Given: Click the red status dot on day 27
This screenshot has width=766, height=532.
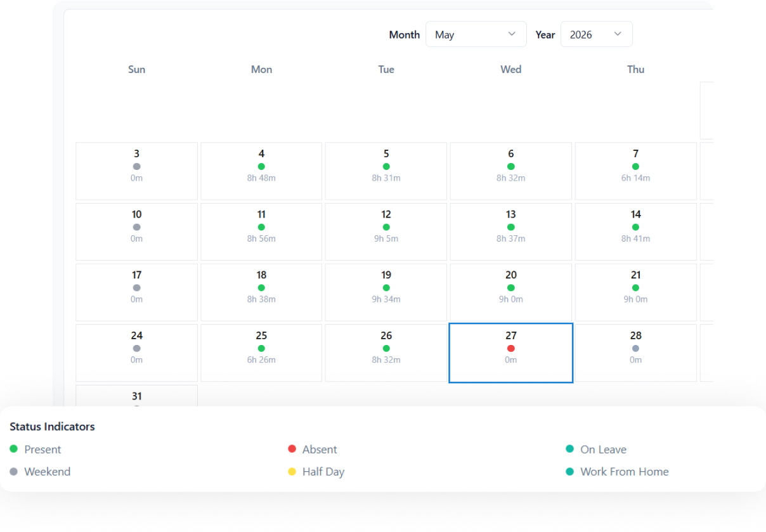Looking at the screenshot, I should pyautogui.click(x=511, y=348).
